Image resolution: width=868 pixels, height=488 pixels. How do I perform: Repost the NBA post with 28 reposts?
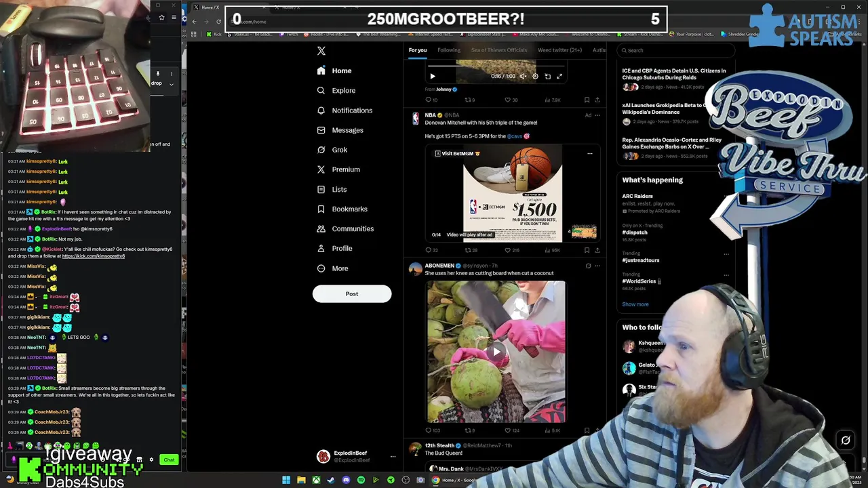tap(470, 250)
